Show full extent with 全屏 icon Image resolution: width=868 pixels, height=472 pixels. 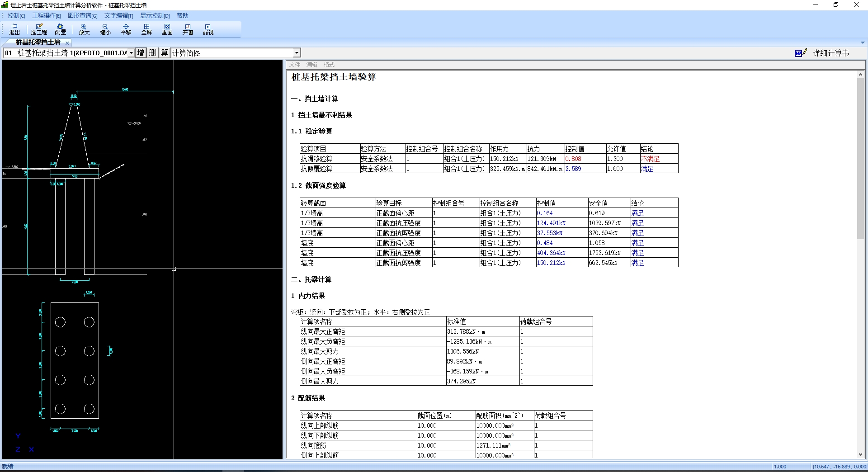click(x=146, y=29)
